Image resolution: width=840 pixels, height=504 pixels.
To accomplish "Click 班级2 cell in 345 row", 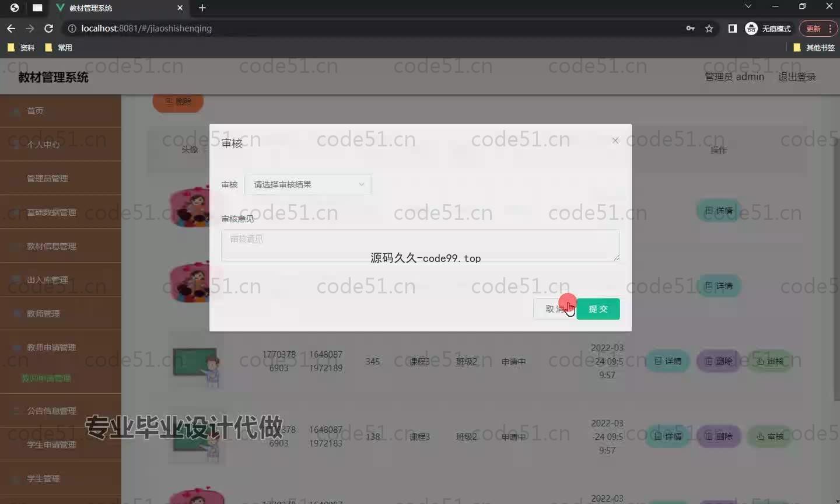I will pos(467,362).
